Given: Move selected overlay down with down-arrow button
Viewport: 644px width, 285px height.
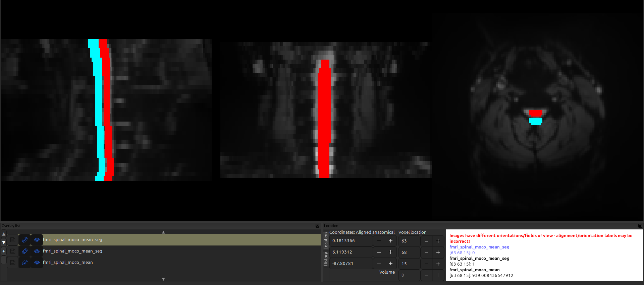Looking at the screenshot, I should (x=4, y=242).
